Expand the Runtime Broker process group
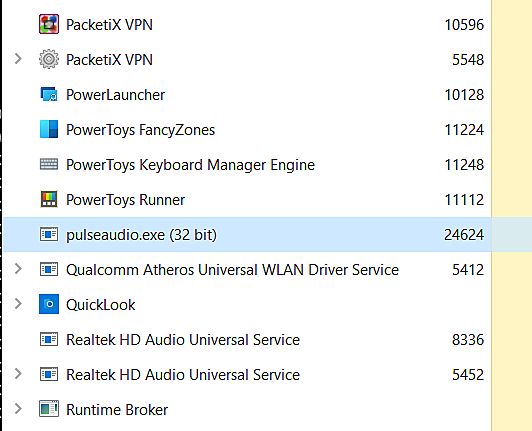The width and height of the screenshot is (532, 431). [18, 409]
